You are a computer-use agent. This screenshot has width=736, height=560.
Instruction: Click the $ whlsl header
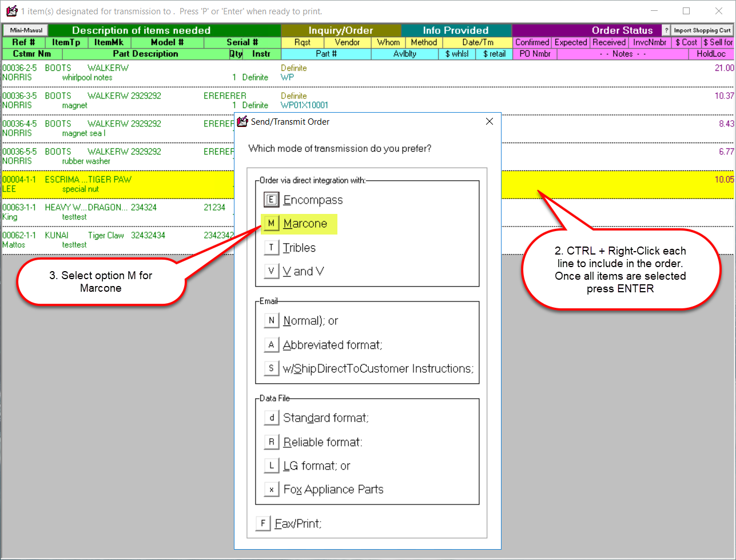[x=456, y=54]
